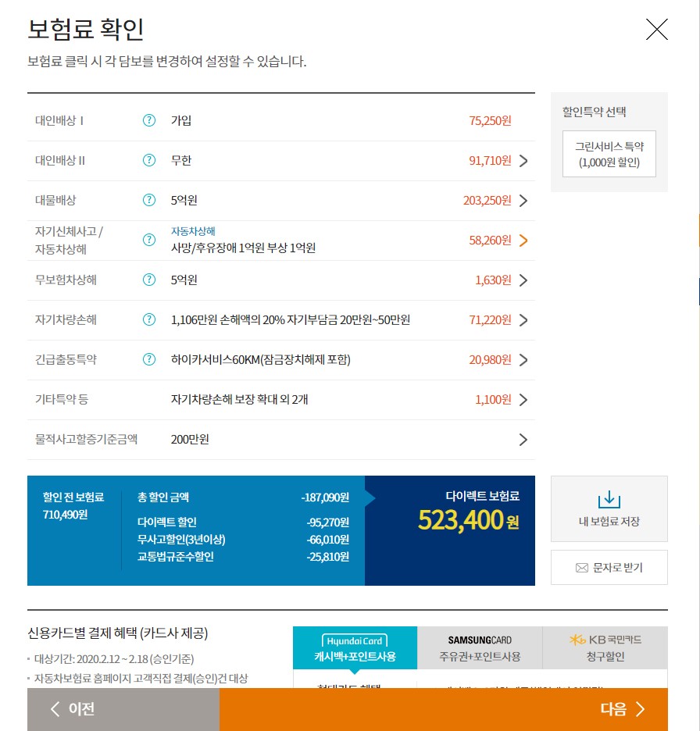Image resolution: width=700 pixels, height=731 pixels.
Task: Expand 무보험차상해 row chevron
Action: 523,280
